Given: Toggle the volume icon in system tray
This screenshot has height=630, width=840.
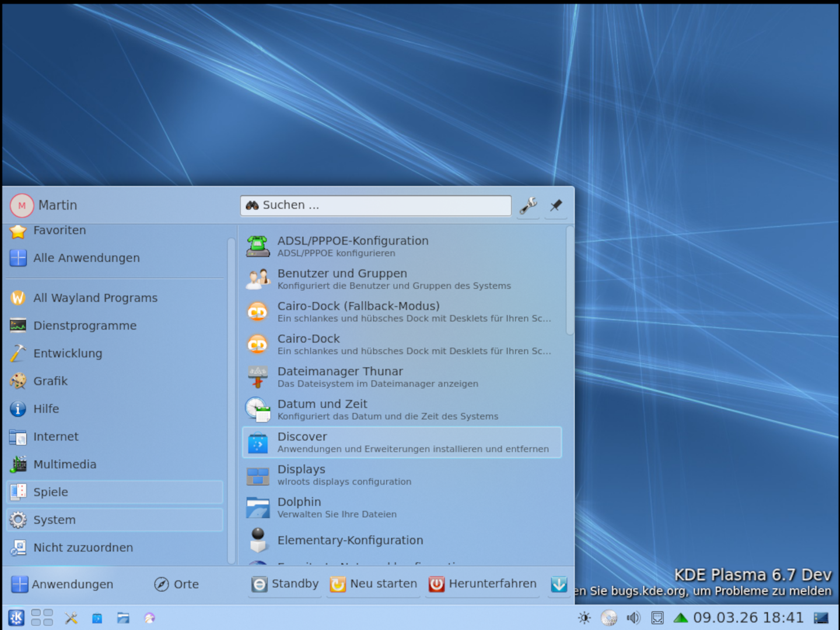Looking at the screenshot, I should (633, 618).
